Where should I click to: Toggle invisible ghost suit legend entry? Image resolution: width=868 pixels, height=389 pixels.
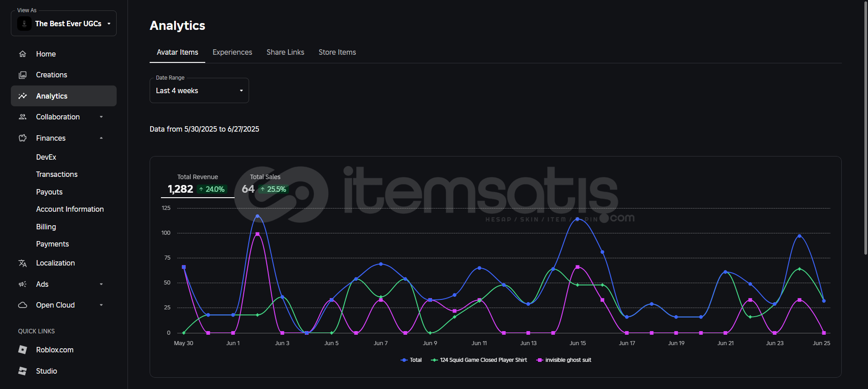click(564, 360)
